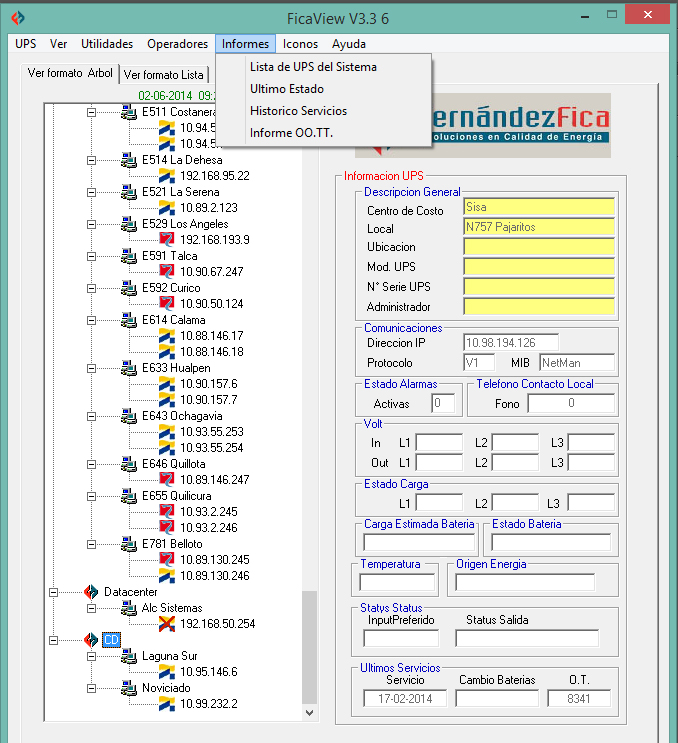Click the tree scrollbar down arrow
Screen dimensions: 678x743
pyautogui.click(x=310, y=711)
